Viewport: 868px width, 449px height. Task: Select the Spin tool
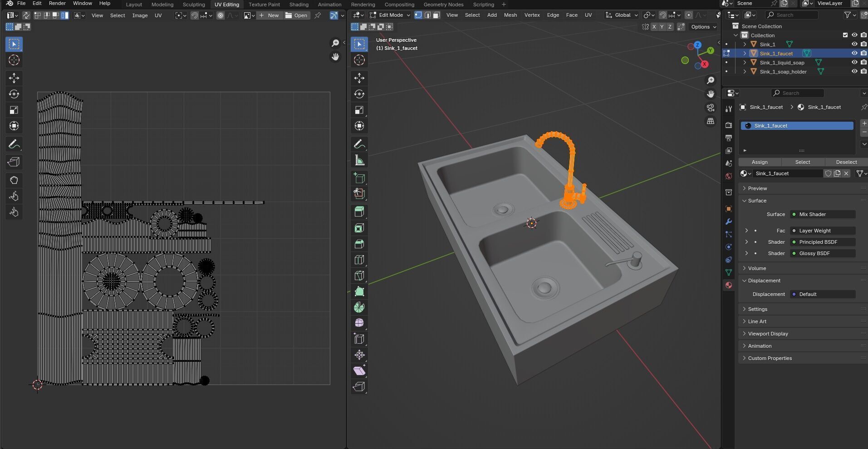click(x=359, y=307)
